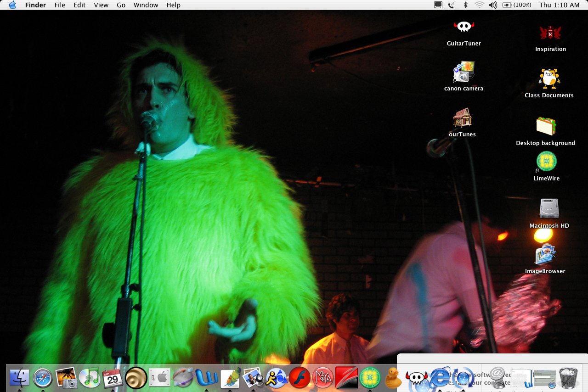Screen dimensions: 588x392
Task: Open the Go menu
Action: (121, 5)
